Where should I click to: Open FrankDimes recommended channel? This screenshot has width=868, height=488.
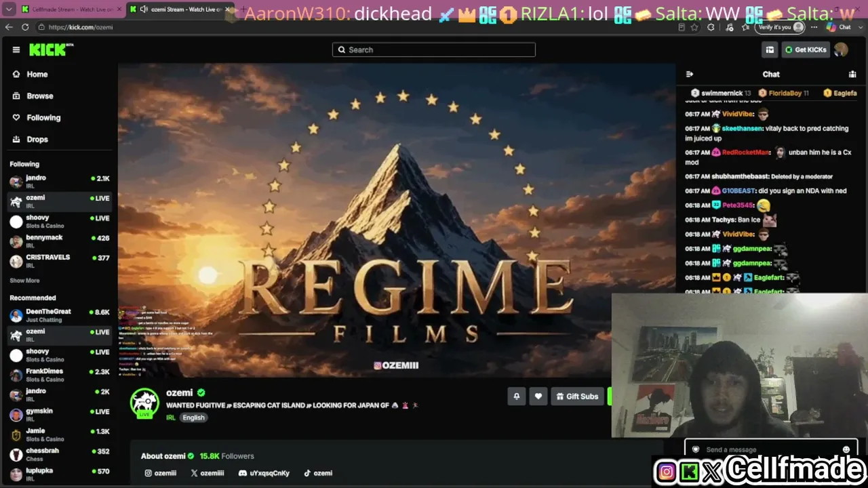60,375
